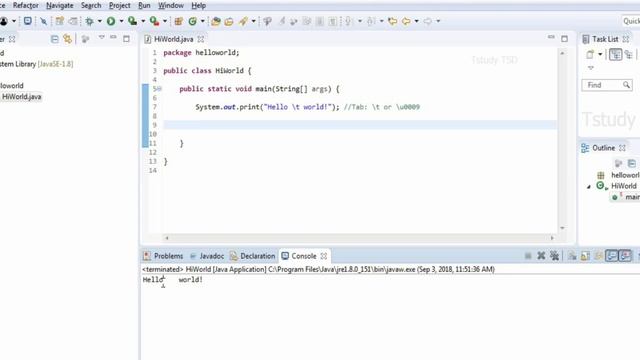Open the External Tools dropdown arrow
This screenshot has width=640, height=360.
pyautogui.click(x=165, y=21)
